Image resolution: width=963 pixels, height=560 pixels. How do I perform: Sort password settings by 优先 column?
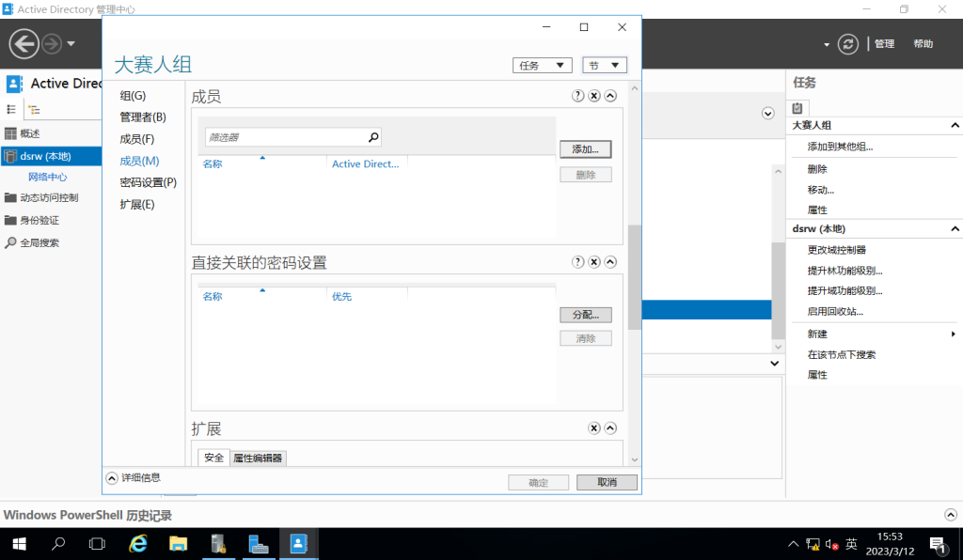click(342, 297)
